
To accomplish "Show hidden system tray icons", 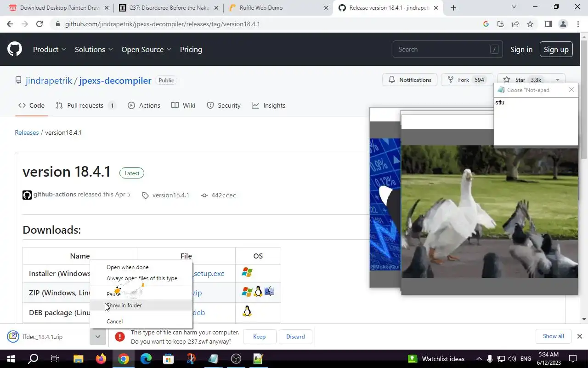I will click(x=479, y=359).
